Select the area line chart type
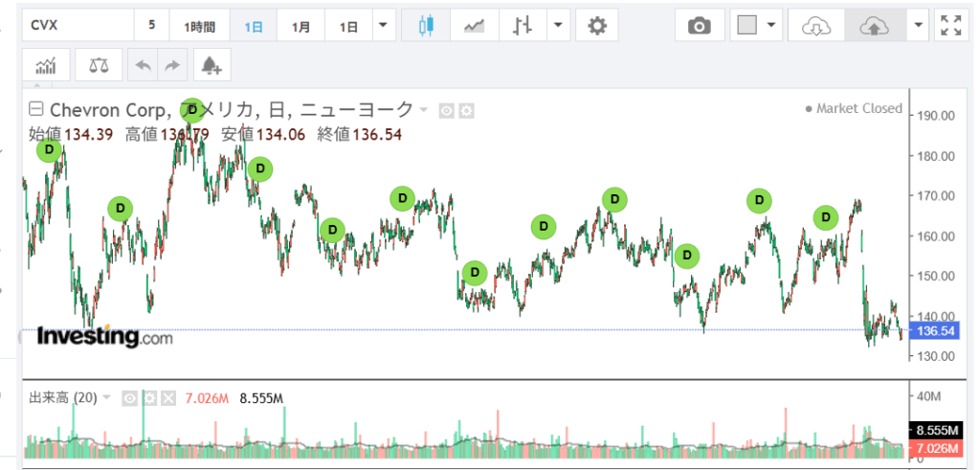This screenshot has width=980, height=470. [475, 26]
